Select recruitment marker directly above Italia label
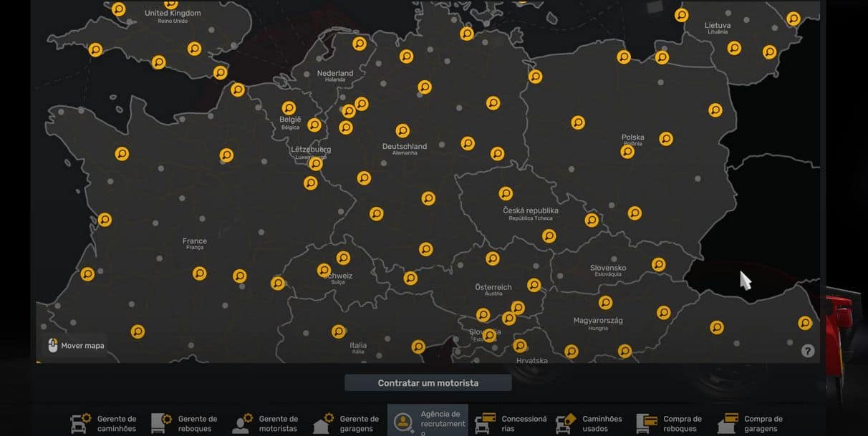The image size is (868, 436). pos(339,331)
